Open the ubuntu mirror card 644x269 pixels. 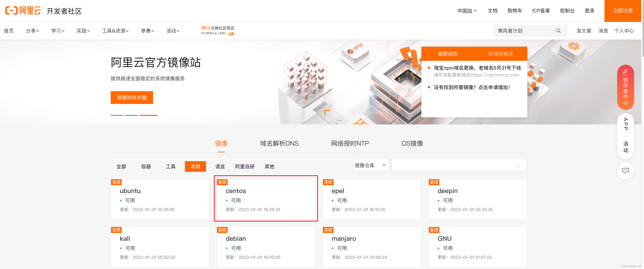coord(160,199)
